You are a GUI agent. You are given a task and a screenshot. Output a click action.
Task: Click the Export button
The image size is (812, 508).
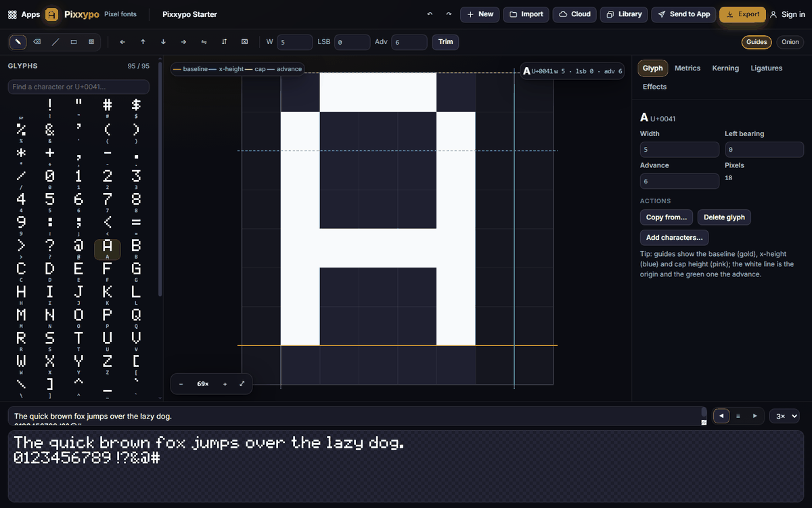(x=742, y=14)
